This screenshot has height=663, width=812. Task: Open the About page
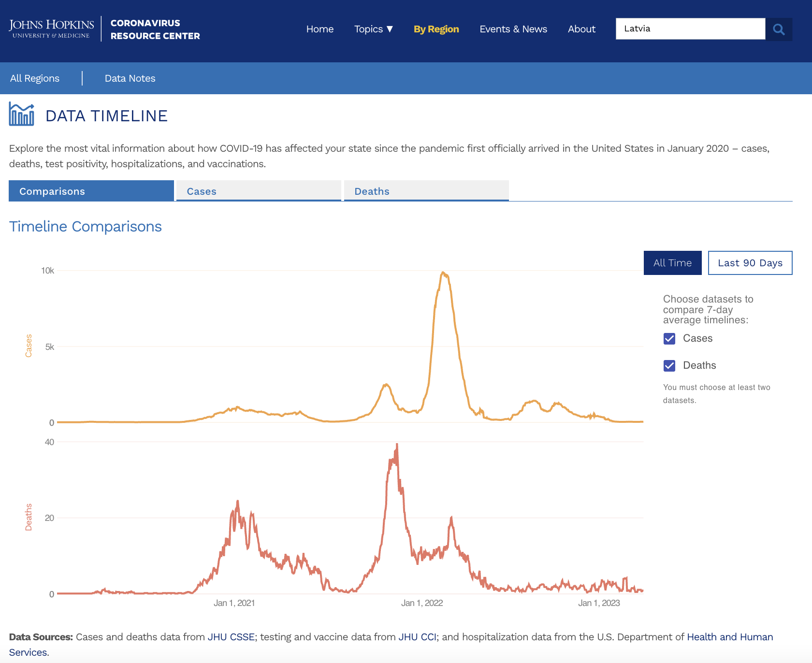581,29
